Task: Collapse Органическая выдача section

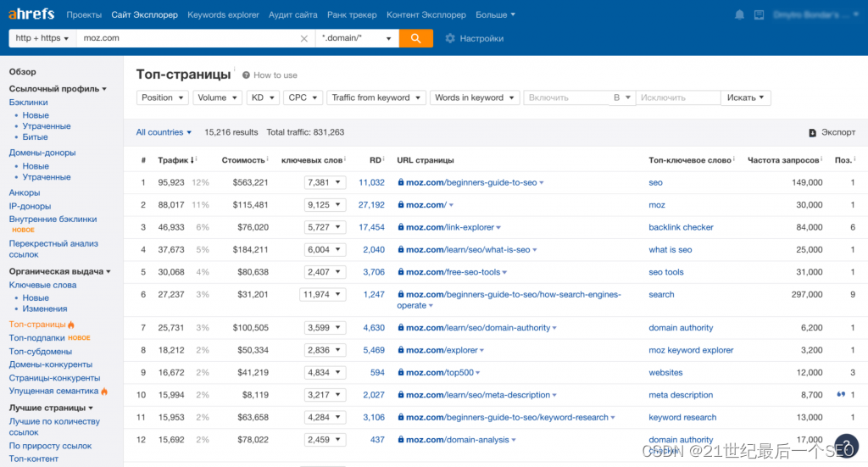Action: click(60, 271)
